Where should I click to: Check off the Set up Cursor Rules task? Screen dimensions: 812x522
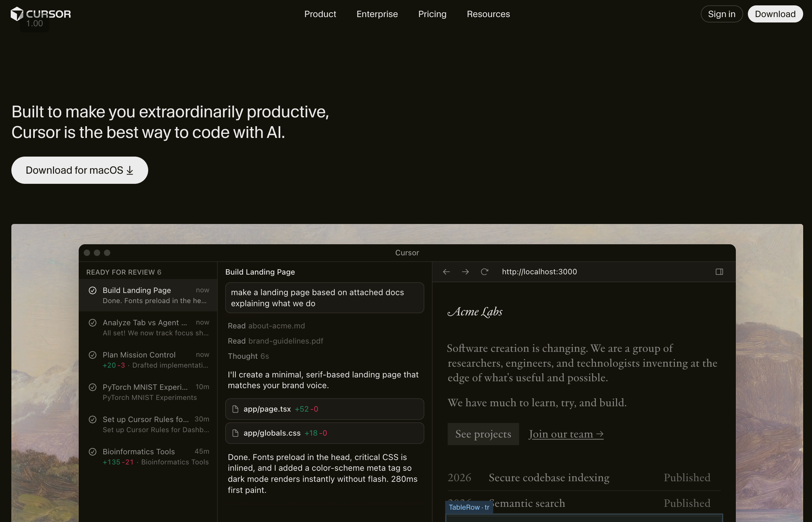pyautogui.click(x=93, y=419)
